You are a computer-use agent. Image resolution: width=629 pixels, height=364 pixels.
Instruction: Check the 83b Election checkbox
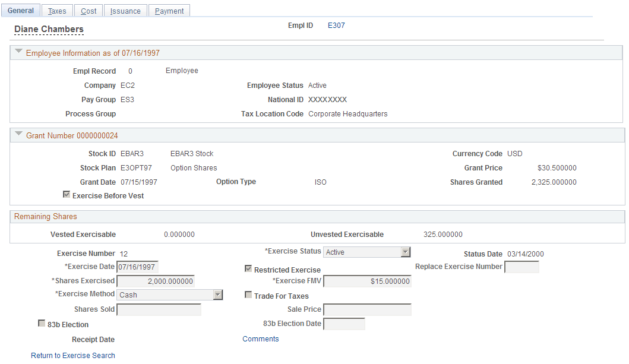coord(42,323)
